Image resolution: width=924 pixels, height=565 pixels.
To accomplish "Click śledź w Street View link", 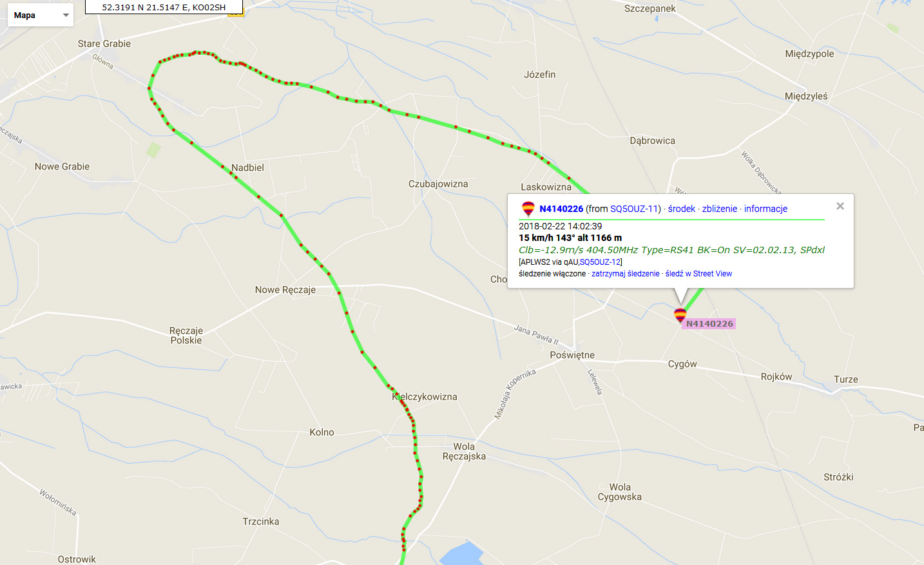I will [698, 274].
